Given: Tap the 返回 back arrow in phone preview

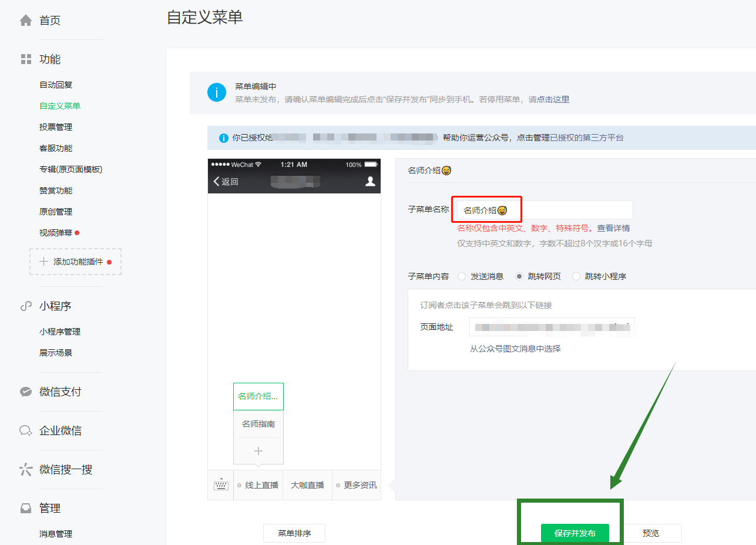Looking at the screenshot, I should point(217,182).
